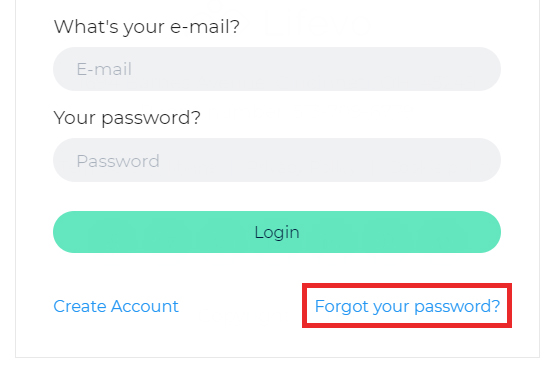Click the E-mail input field
This screenshot has height=371, width=556.
(277, 69)
